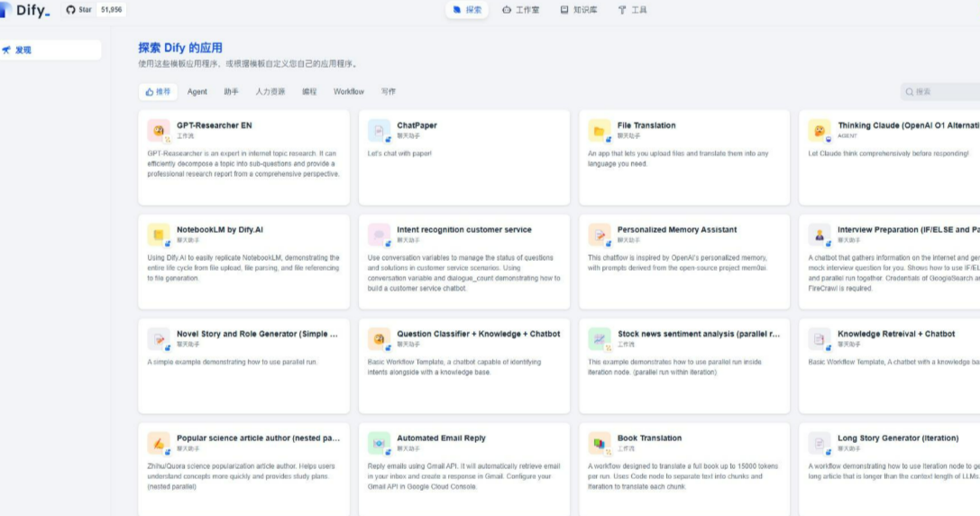Screen dimensions: 980x516
Task: Switch to the 探索 tab
Action: tap(467, 10)
